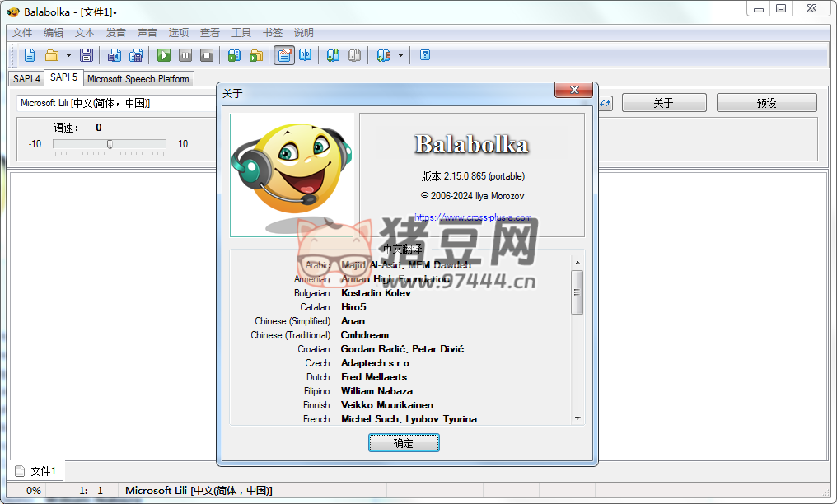This screenshot has width=837, height=504.
Task: Click the Open folder toolbar icon
Action: pos(52,55)
